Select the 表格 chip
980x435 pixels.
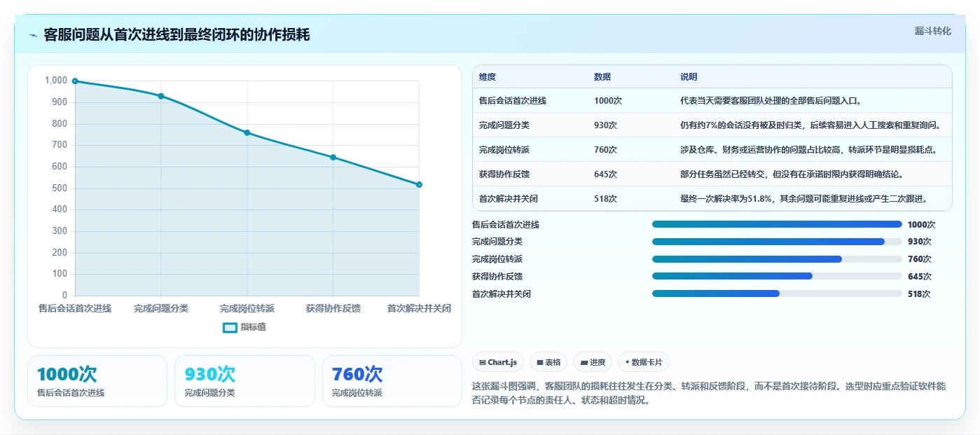548,362
